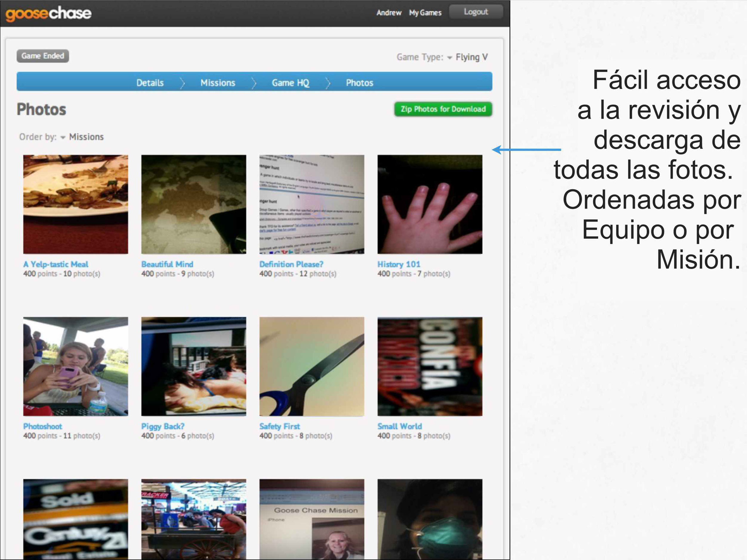
Task: Switch to the Details tab
Action: [x=150, y=83]
